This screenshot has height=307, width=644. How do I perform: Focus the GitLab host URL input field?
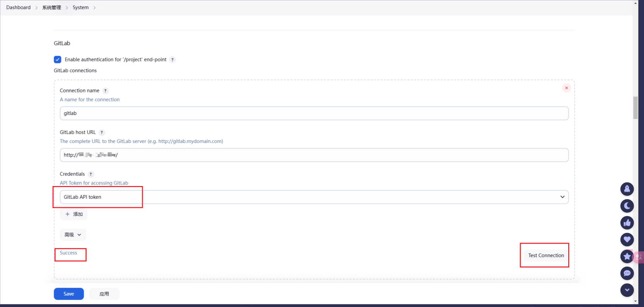pyautogui.click(x=314, y=155)
